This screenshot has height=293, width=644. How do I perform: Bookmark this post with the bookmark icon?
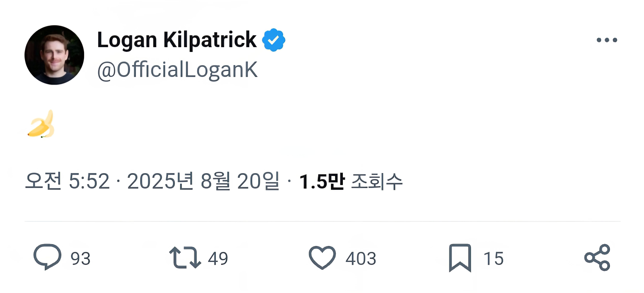click(460, 258)
